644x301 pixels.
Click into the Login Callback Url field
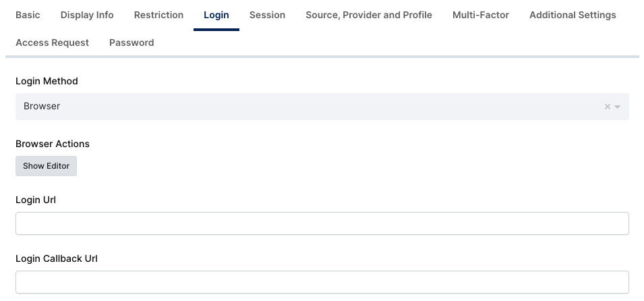click(x=322, y=282)
